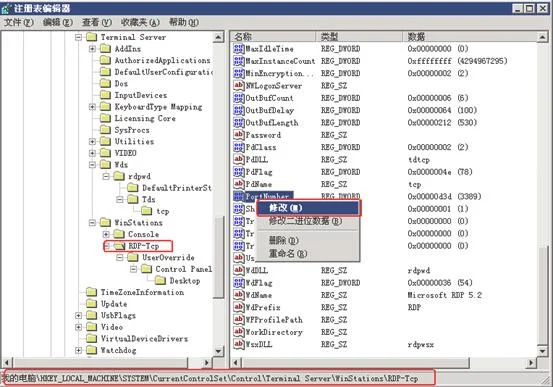Collapse the Terminal Server tree node
Viewport: 553px width, 387px height.
coord(78,37)
